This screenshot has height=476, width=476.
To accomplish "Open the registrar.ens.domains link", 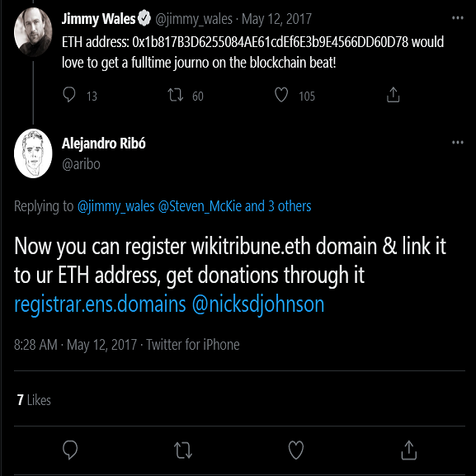I will 100,304.
